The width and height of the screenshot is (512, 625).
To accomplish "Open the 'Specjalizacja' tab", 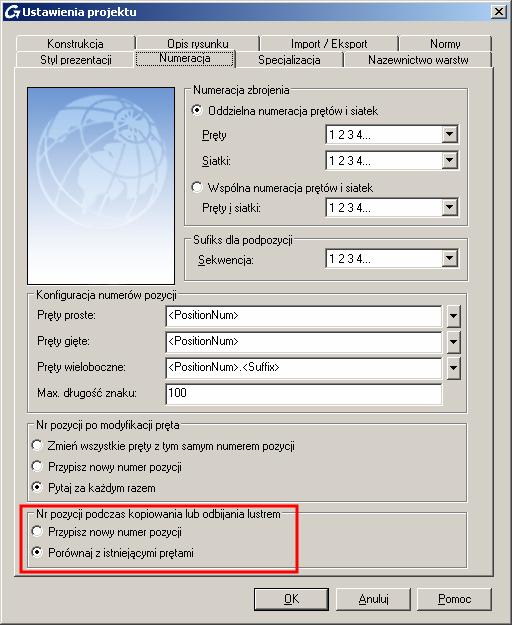I will pyautogui.click(x=289, y=60).
